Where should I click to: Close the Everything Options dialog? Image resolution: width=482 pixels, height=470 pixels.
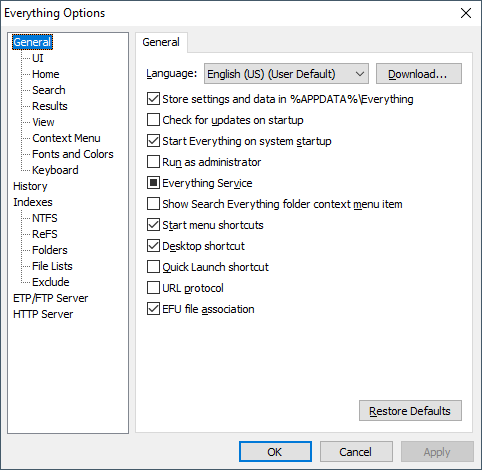coord(466,13)
